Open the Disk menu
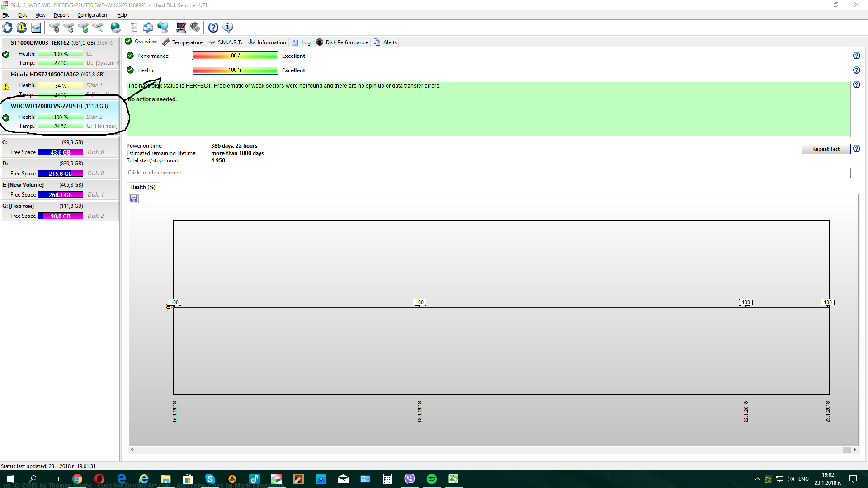 point(23,15)
